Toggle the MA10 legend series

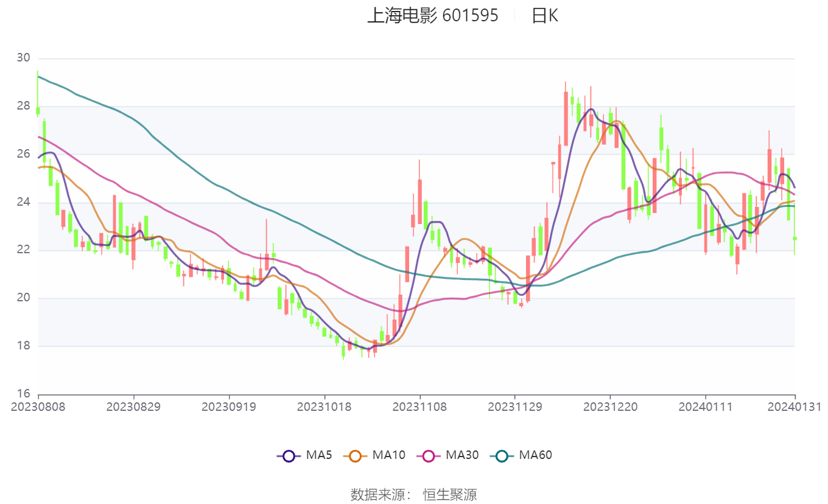pyautogui.click(x=374, y=455)
